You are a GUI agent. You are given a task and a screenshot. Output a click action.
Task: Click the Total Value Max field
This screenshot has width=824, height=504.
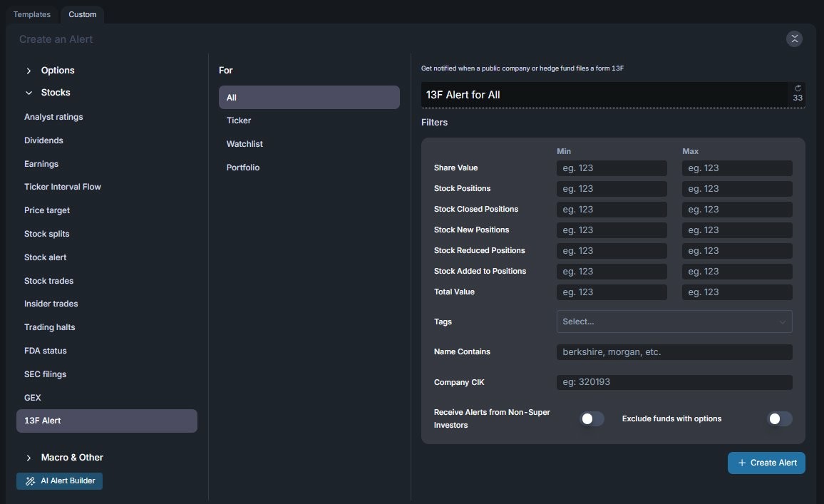(x=736, y=292)
